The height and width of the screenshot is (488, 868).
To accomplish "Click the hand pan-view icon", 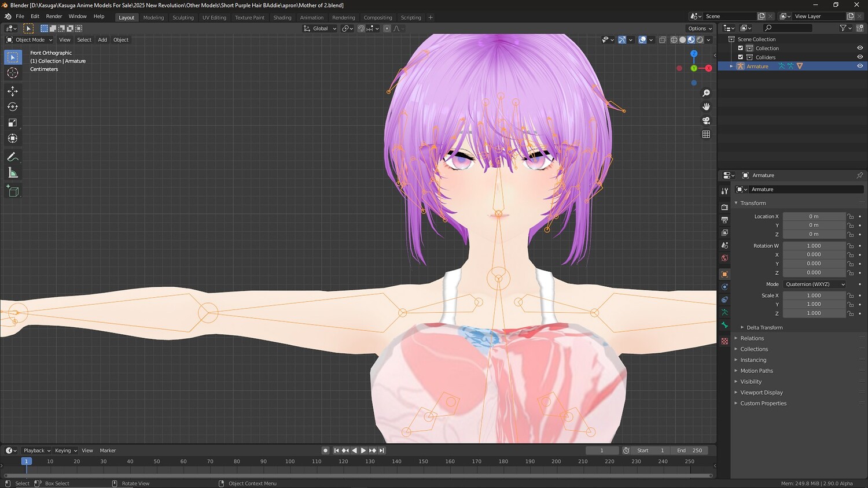I will [x=706, y=107].
